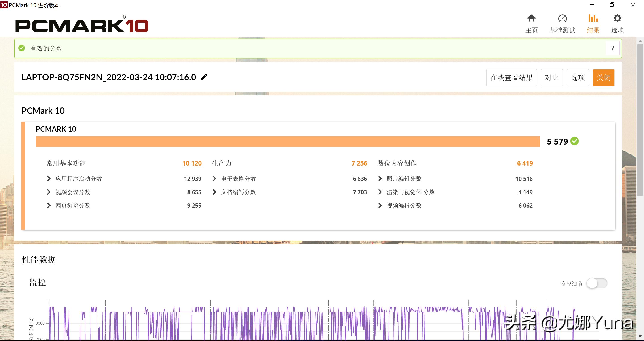The height and width of the screenshot is (341, 644).
Task: Expand the 网页浏览分数 row
Action: tap(49, 205)
